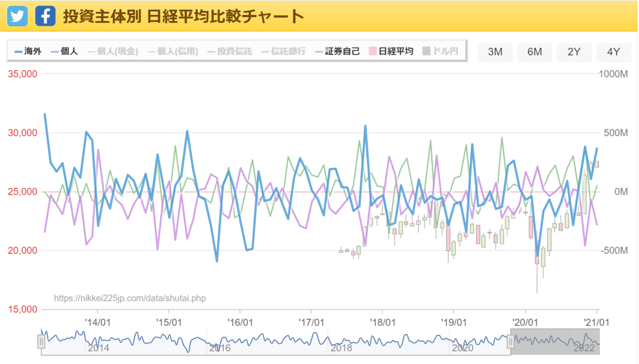639x364 pixels.
Task: Click the 1000M right axis label
Action: click(613, 74)
